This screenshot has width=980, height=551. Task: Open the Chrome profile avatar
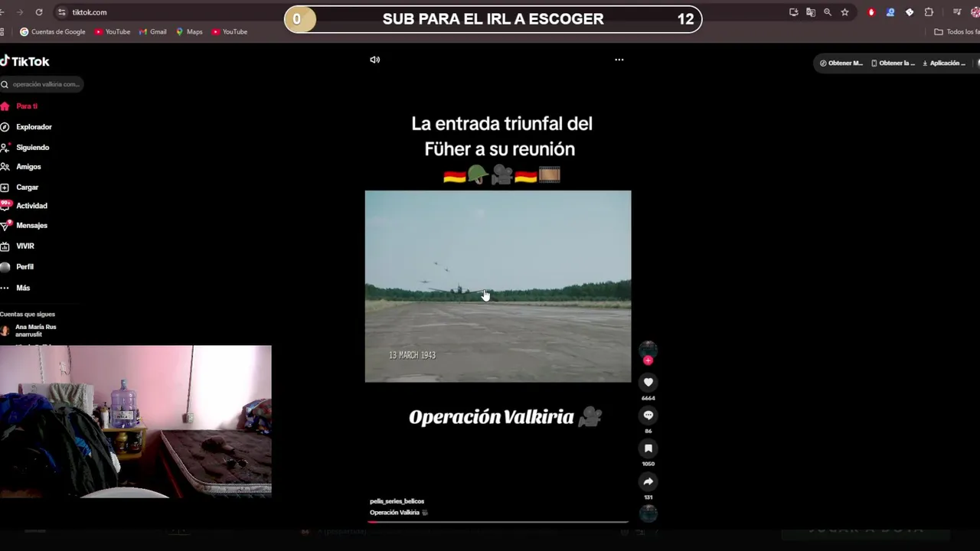(x=976, y=12)
